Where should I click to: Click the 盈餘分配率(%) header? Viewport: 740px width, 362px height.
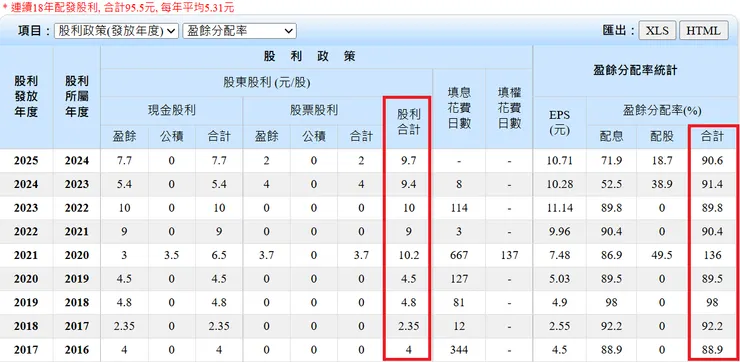[x=662, y=111]
